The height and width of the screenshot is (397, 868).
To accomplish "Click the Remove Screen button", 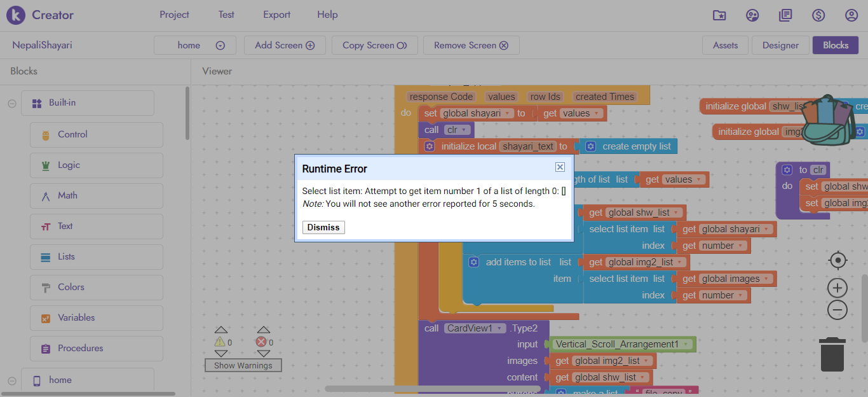I will click(x=471, y=45).
